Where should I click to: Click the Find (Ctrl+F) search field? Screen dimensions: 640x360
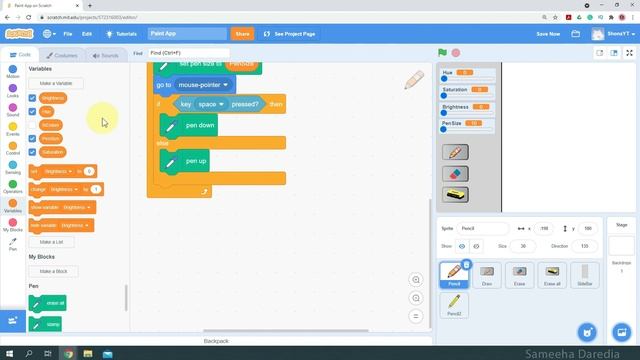coord(188,53)
